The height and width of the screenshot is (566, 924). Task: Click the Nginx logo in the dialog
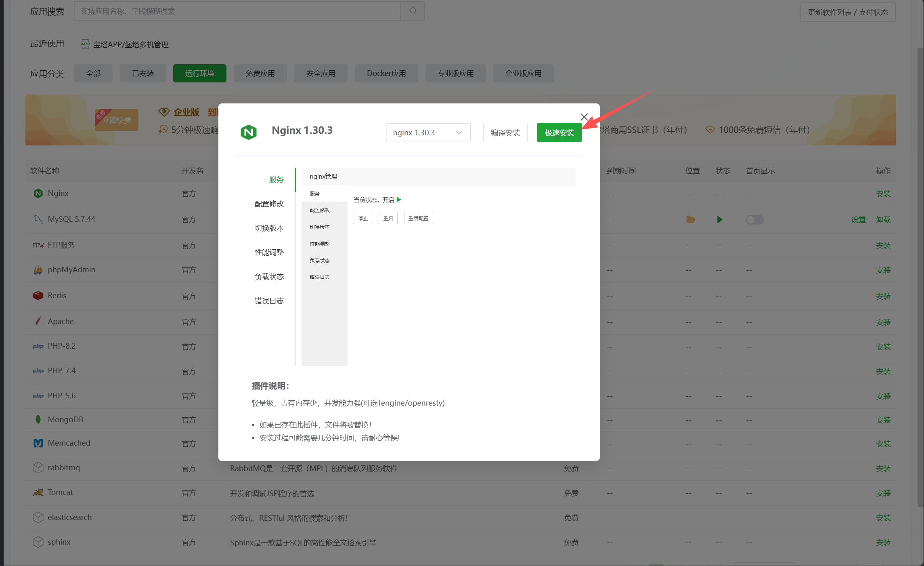pos(249,132)
